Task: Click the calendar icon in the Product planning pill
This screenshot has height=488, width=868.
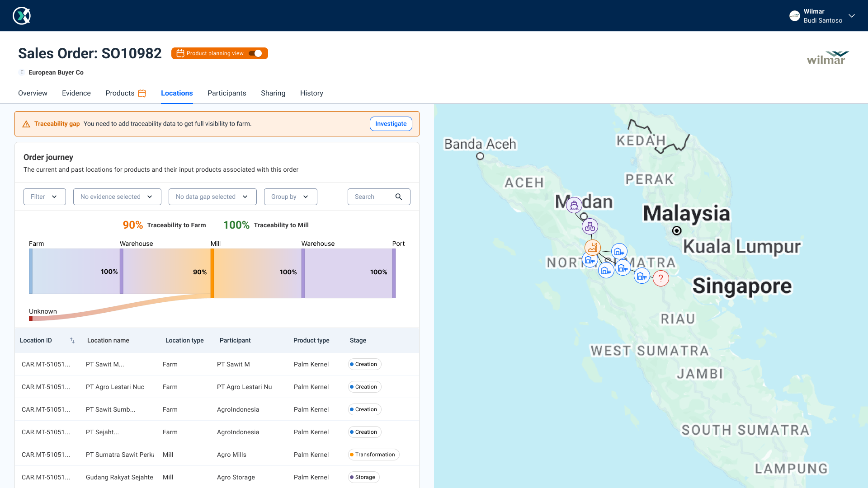Action: pyautogui.click(x=180, y=53)
